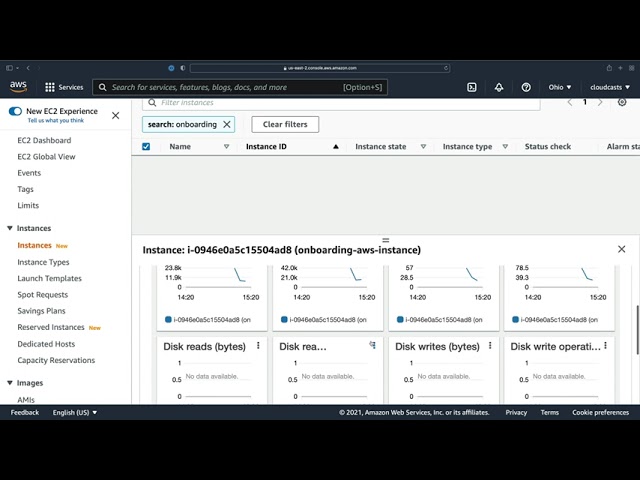Screen dimensions: 640x480
Task: Toggle the New EC2 Experience switch
Action: coord(16,111)
